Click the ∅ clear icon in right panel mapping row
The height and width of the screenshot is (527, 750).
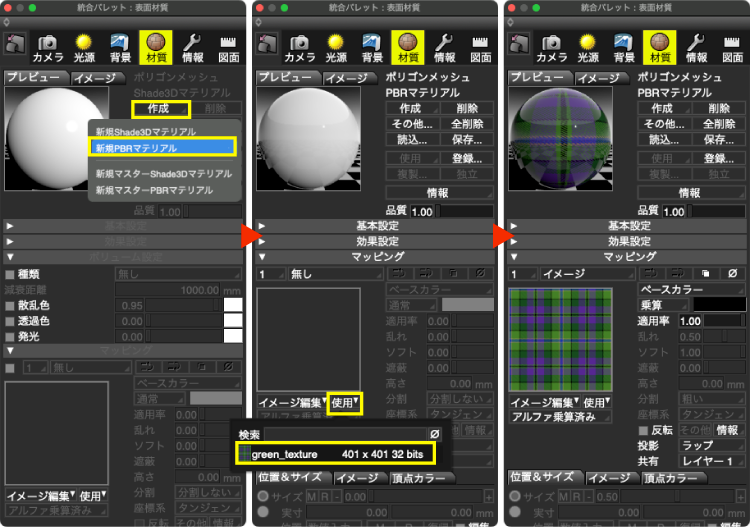point(733,273)
